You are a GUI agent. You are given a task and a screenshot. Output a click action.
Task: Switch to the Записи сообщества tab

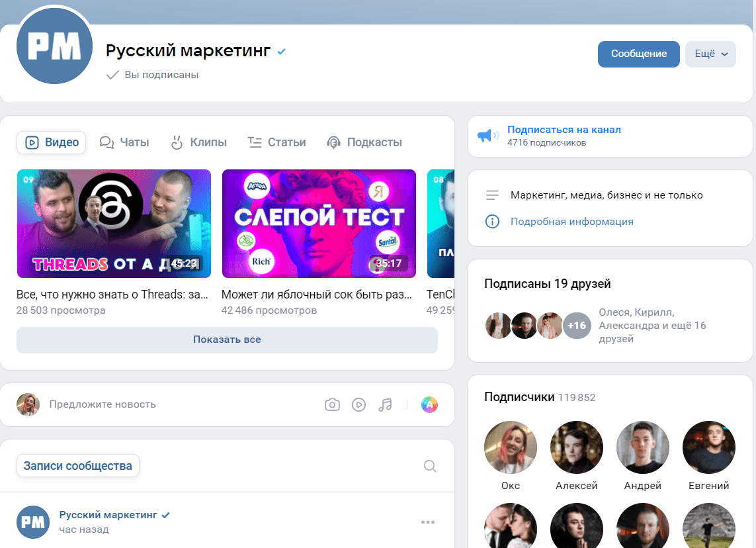tap(77, 466)
